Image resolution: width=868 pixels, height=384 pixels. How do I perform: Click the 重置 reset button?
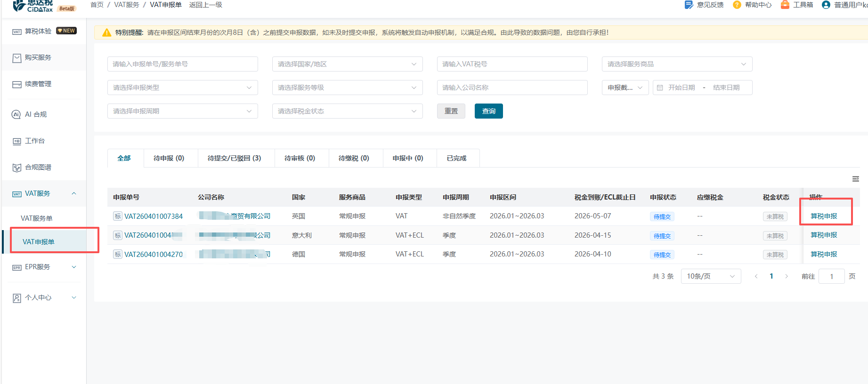[451, 111]
